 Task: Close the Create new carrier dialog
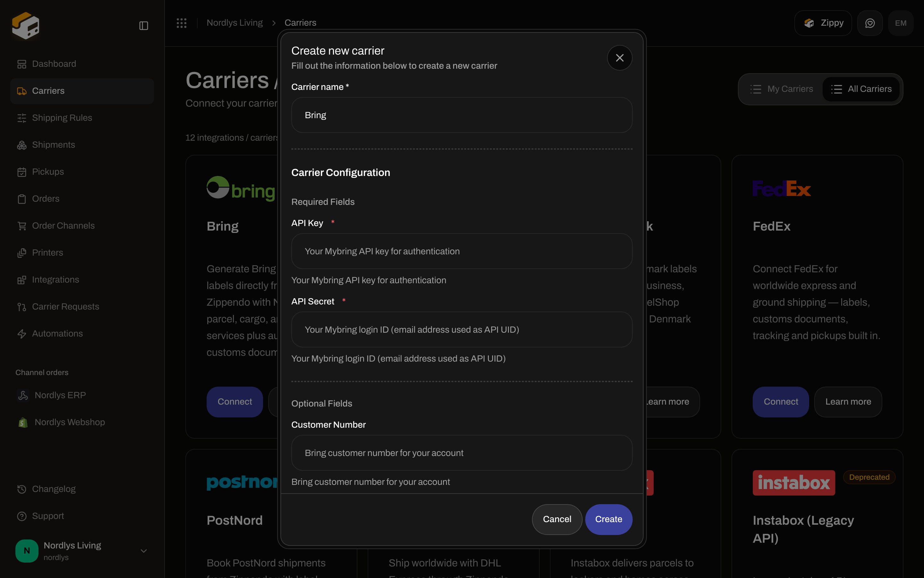tap(619, 58)
